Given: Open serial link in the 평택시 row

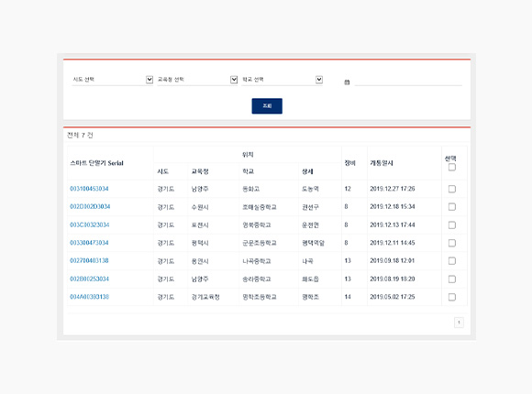Looking at the screenshot, I should 89,243.
